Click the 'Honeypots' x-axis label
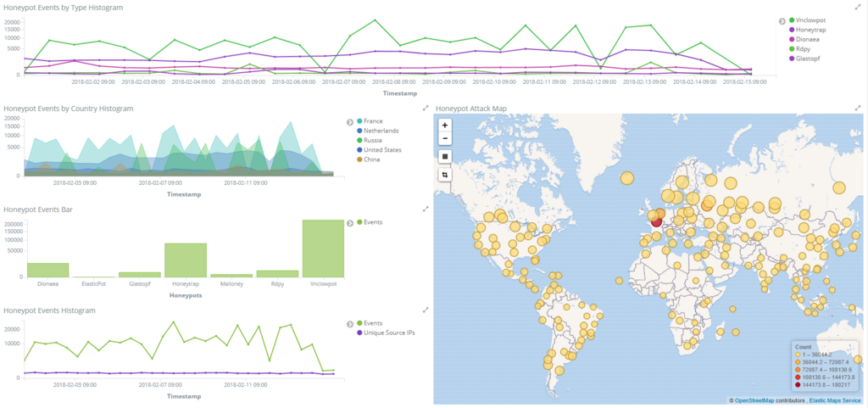The width and height of the screenshot is (868, 408). click(x=186, y=296)
